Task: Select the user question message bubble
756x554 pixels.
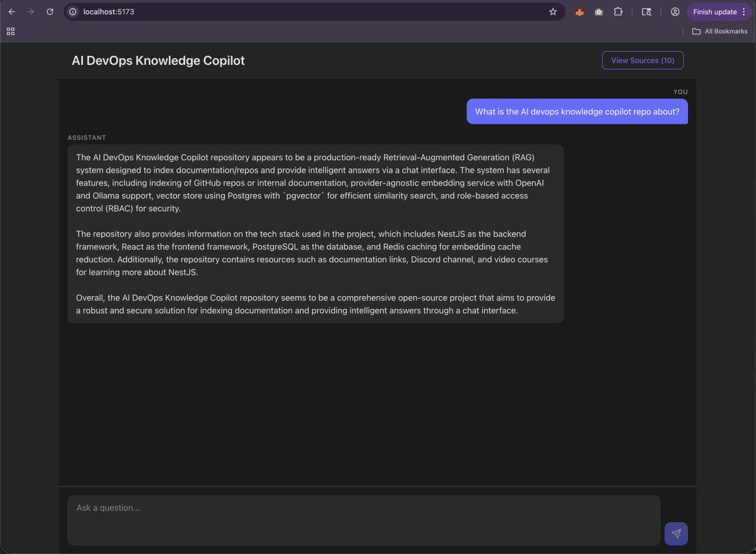Action: pyautogui.click(x=577, y=112)
